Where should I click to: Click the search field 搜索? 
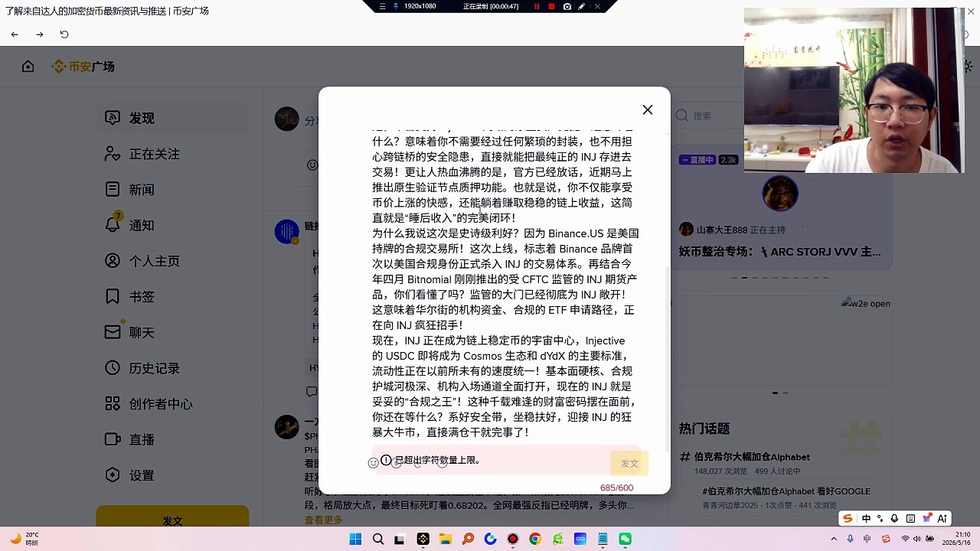coord(781,116)
